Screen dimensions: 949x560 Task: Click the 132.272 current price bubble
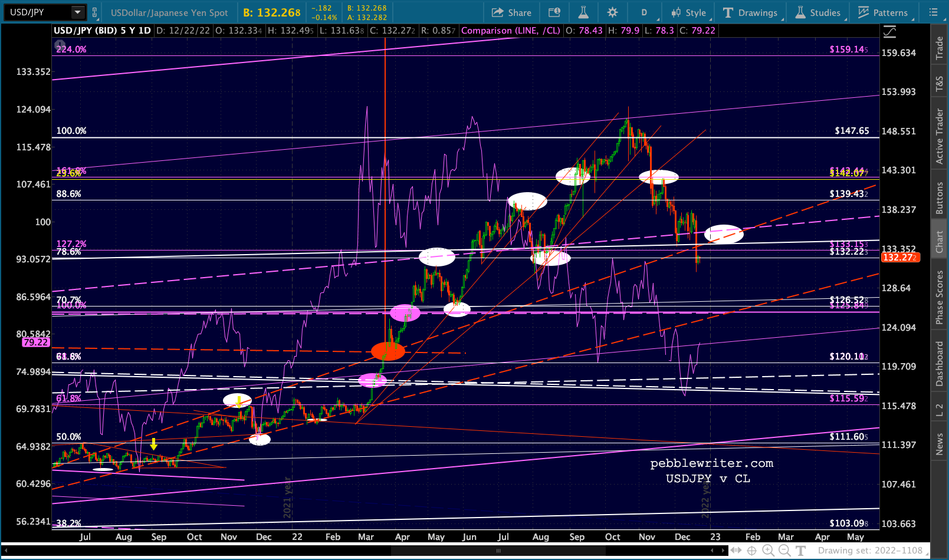click(899, 258)
